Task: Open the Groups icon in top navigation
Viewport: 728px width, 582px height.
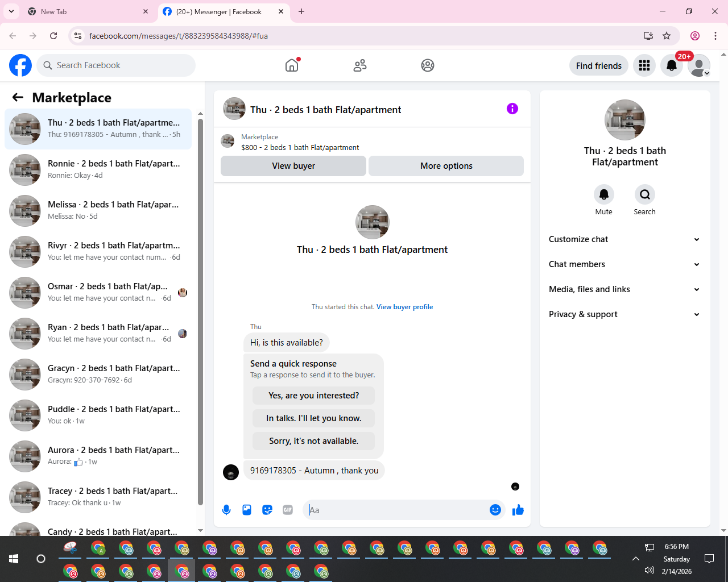Action: point(428,65)
